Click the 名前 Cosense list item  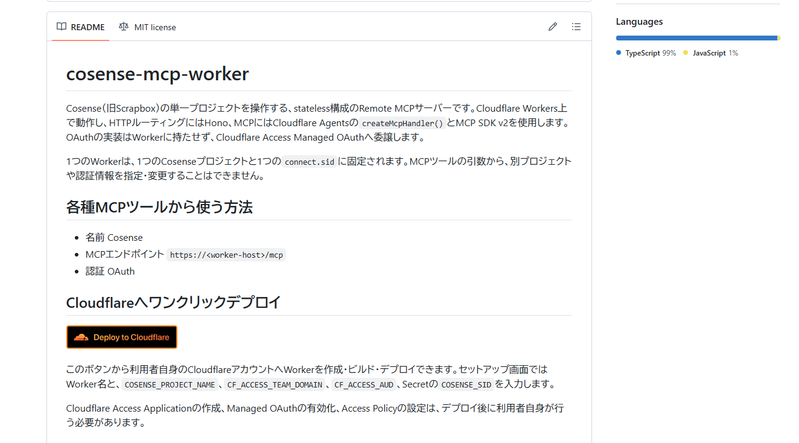(114, 238)
